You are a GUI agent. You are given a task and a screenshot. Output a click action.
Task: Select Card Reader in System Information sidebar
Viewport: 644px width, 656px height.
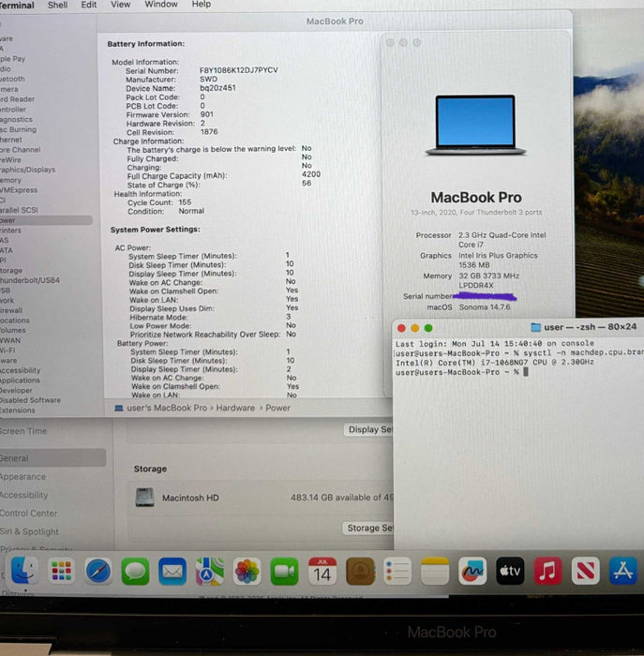pos(17,99)
